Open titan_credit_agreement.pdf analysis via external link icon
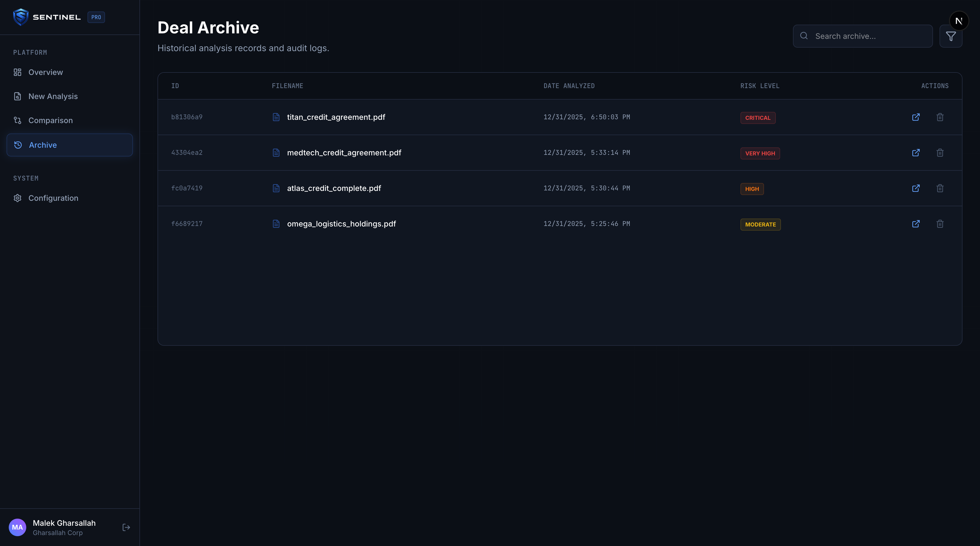 pos(916,117)
